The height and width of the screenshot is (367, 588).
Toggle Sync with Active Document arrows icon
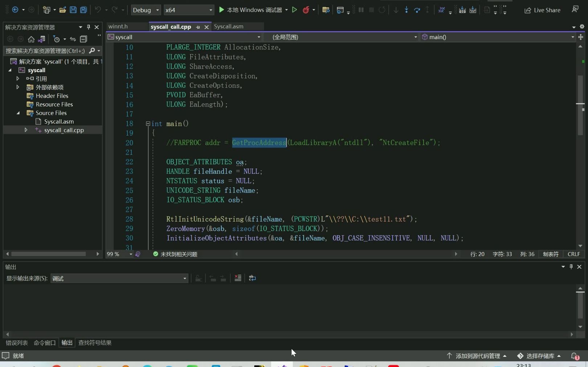click(x=73, y=39)
